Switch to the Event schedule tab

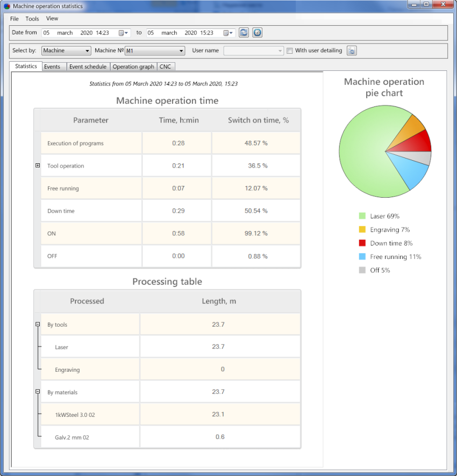88,67
